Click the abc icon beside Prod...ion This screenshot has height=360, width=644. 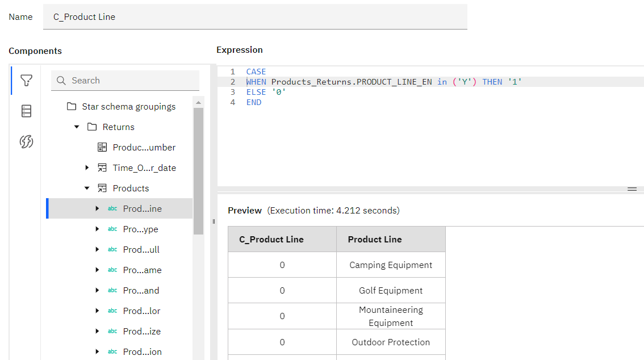(x=112, y=352)
